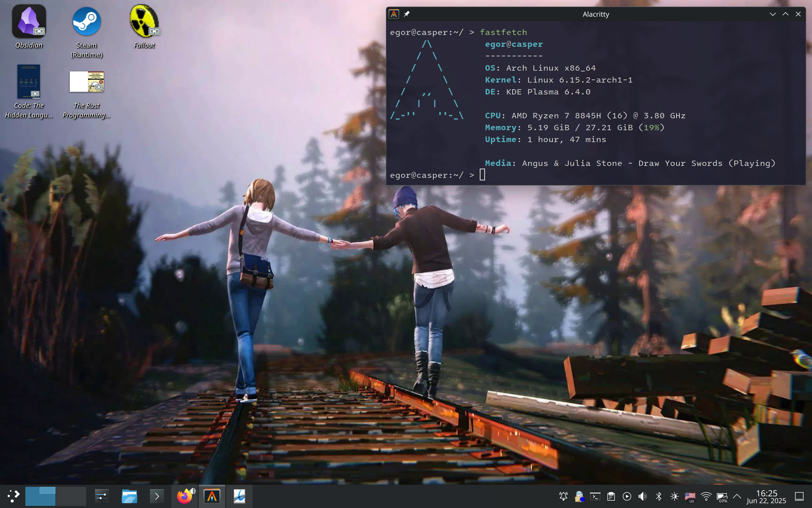Click kernel version 6.15.2-arch1-1 text
The height and width of the screenshot is (508, 812).
596,80
